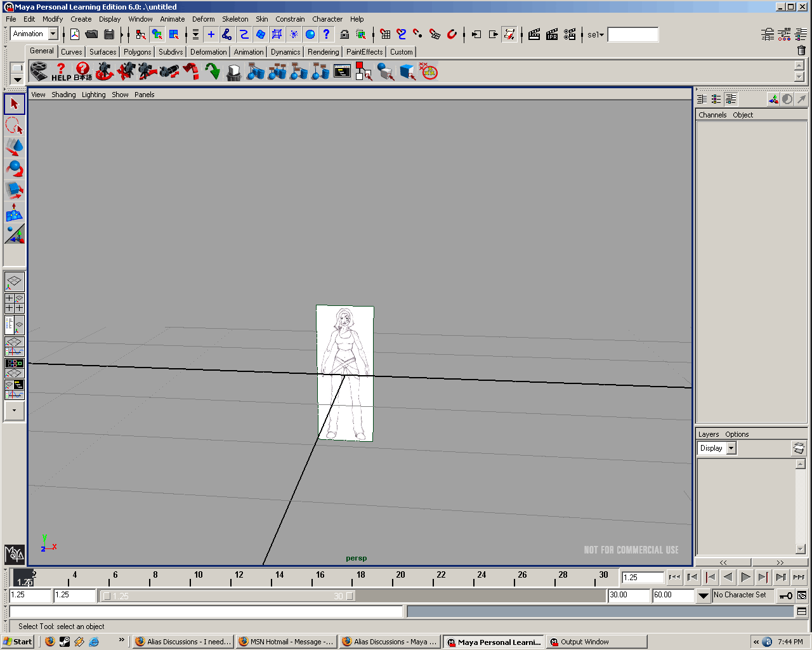This screenshot has width=812, height=650.
Task: Click the film reel shelf icon
Action: pos(39,71)
